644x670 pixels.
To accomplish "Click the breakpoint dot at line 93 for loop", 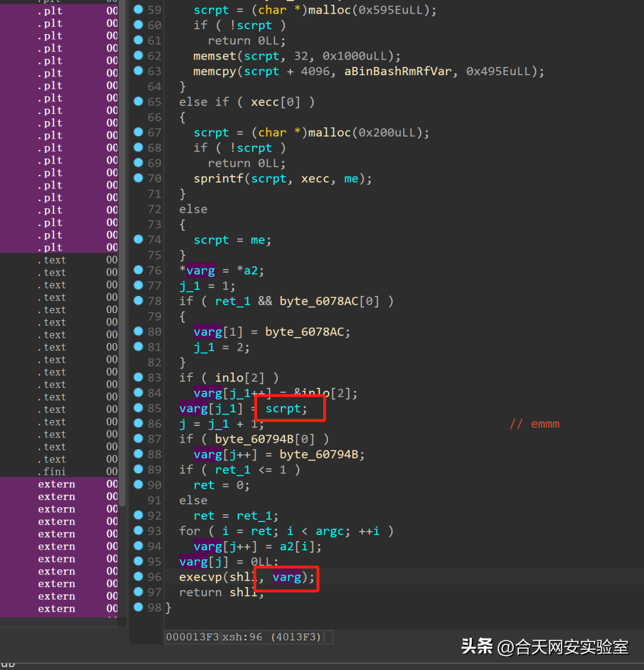I will [x=138, y=530].
